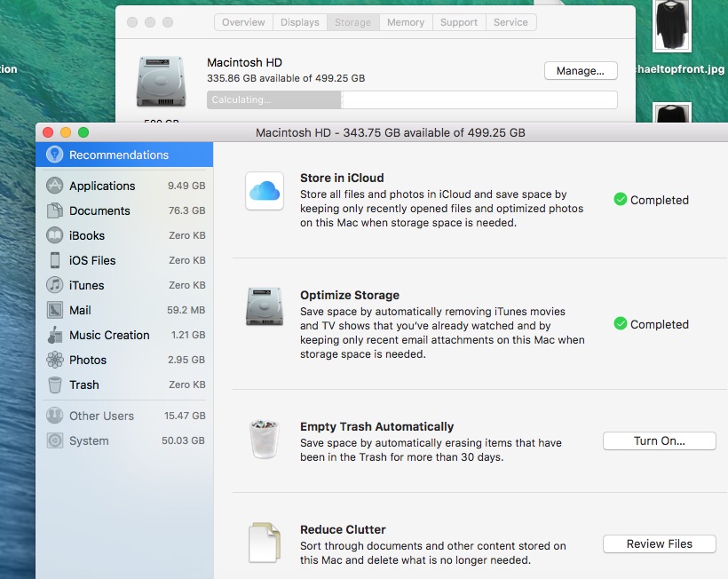
Task: Click the "Empty Trash Automatically" heading
Action: coord(377,426)
